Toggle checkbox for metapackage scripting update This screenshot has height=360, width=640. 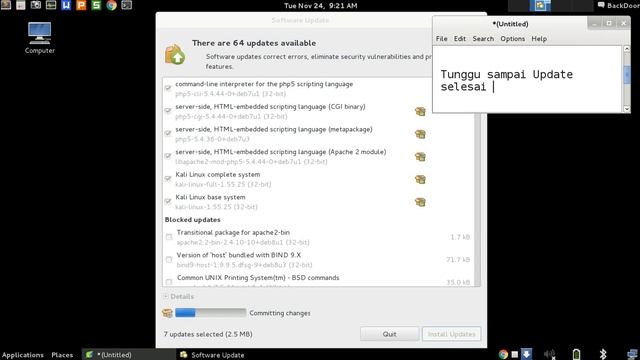(168, 133)
